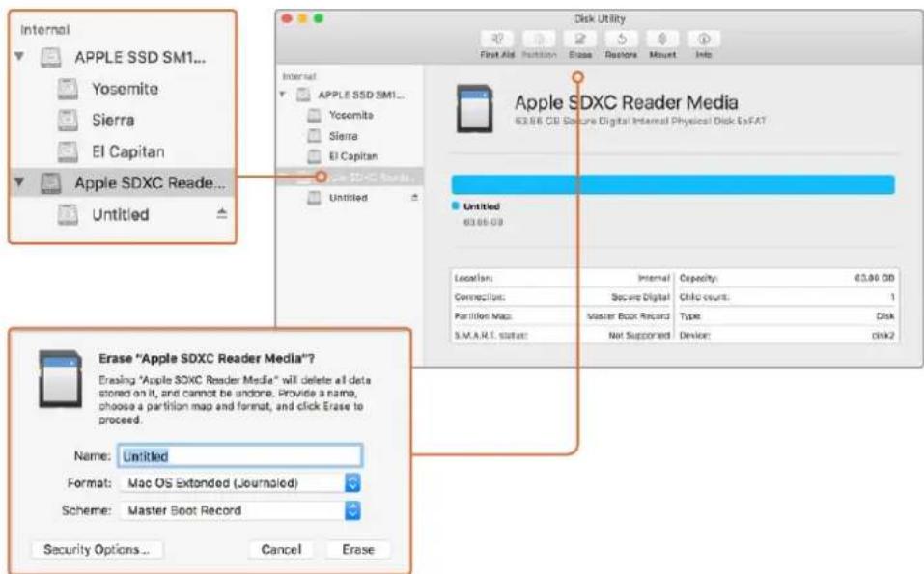Collapse the APPLE SSD triangle in the enlarged callout
The image size is (924, 574).
(19, 57)
